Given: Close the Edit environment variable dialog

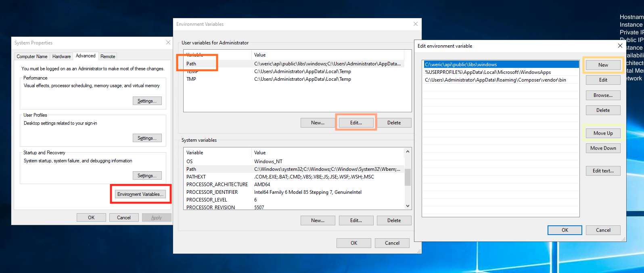Looking at the screenshot, I should tap(620, 46).
